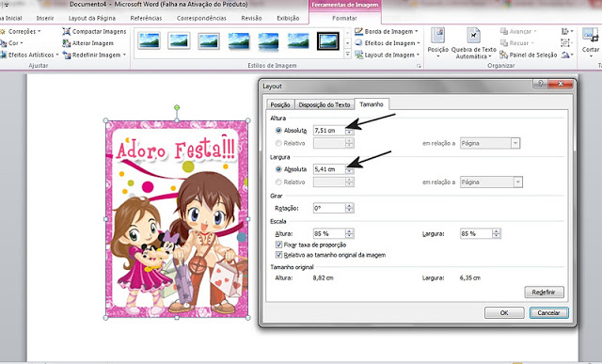Open the Cor color options

pos(12,43)
